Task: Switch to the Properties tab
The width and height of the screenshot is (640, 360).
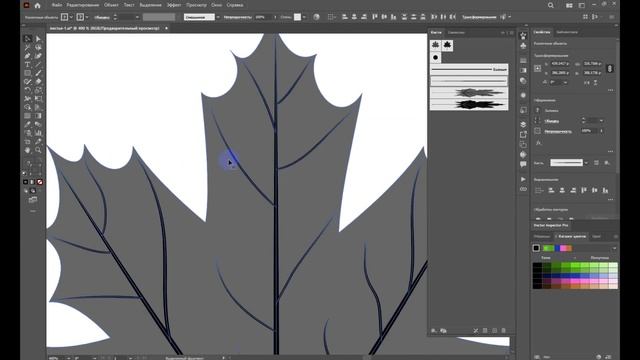Action: (x=542, y=32)
